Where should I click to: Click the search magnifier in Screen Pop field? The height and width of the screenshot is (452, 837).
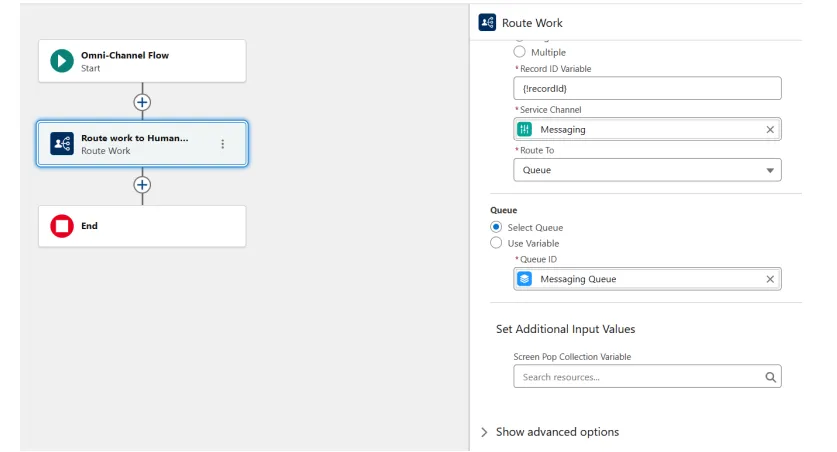click(770, 377)
